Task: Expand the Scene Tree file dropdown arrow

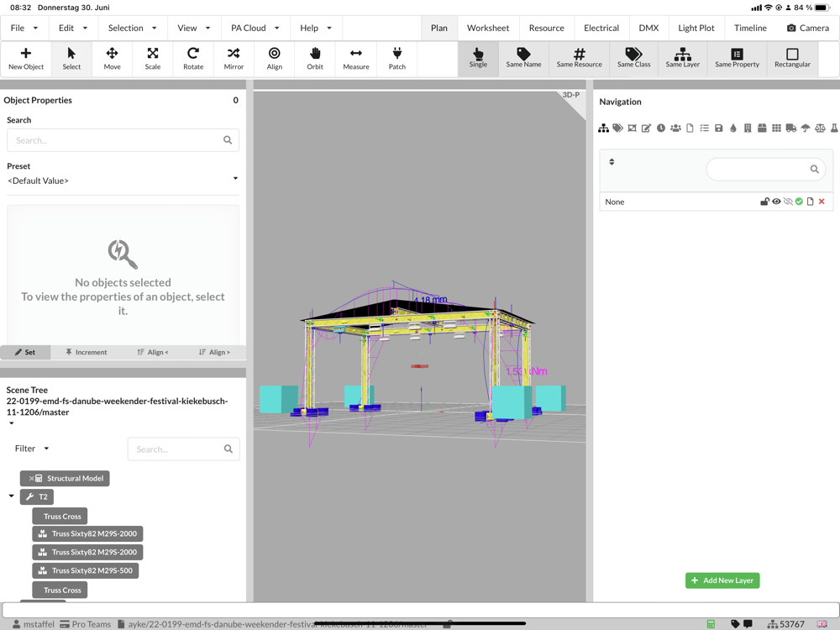Action: pos(11,423)
